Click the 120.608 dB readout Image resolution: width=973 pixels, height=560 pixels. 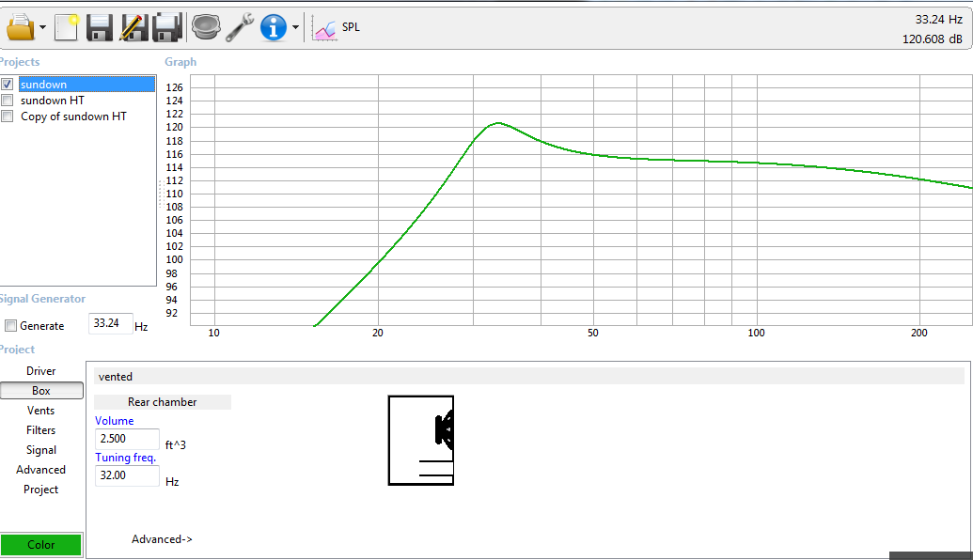932,39
